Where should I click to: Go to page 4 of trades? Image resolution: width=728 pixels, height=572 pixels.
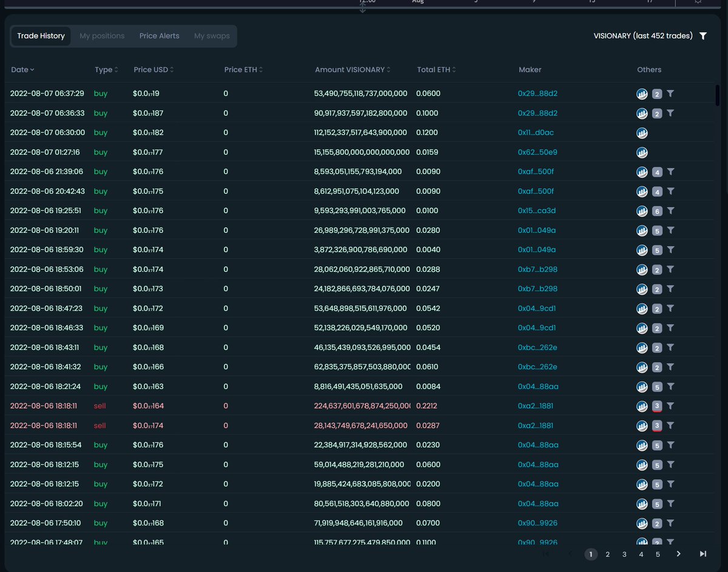coord(641,554)
